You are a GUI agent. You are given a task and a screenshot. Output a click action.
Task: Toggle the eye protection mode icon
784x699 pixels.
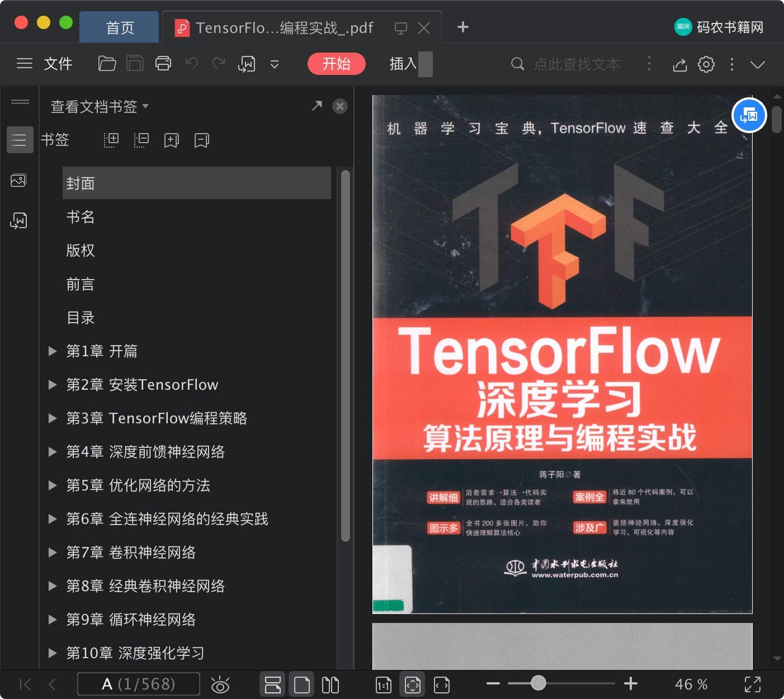(x=220, y=684)
